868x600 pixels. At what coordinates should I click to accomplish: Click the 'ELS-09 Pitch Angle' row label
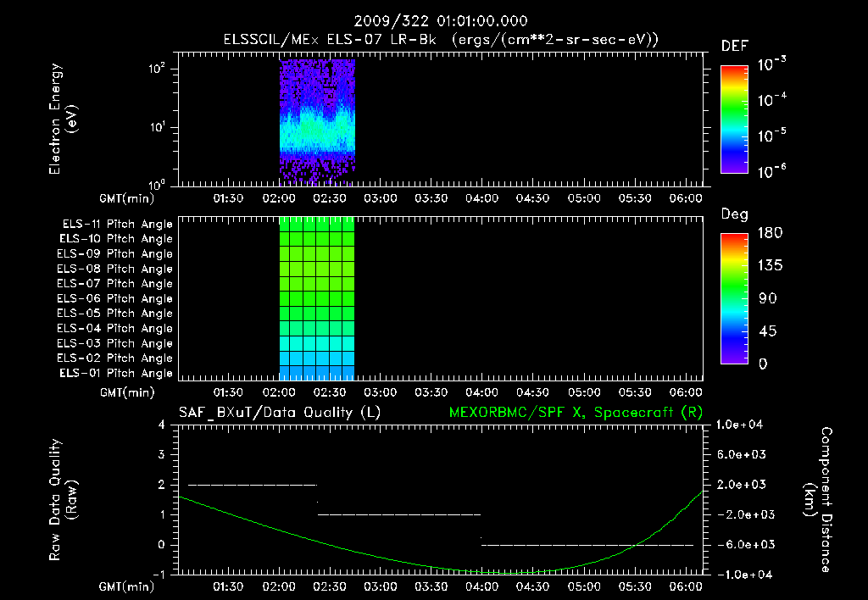point(114,254)
